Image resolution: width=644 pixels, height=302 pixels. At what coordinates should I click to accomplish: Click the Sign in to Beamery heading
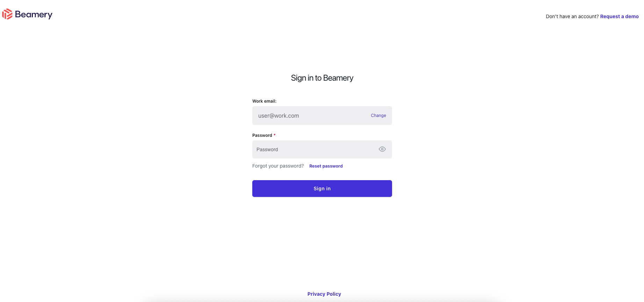tap(322, 78)
